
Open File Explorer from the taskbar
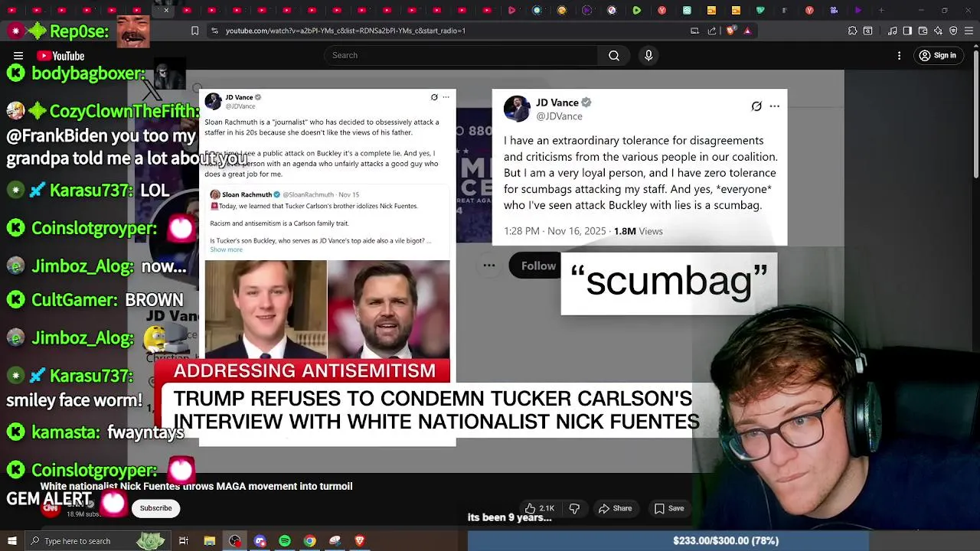pyautogui.click(x=209, y=541)
